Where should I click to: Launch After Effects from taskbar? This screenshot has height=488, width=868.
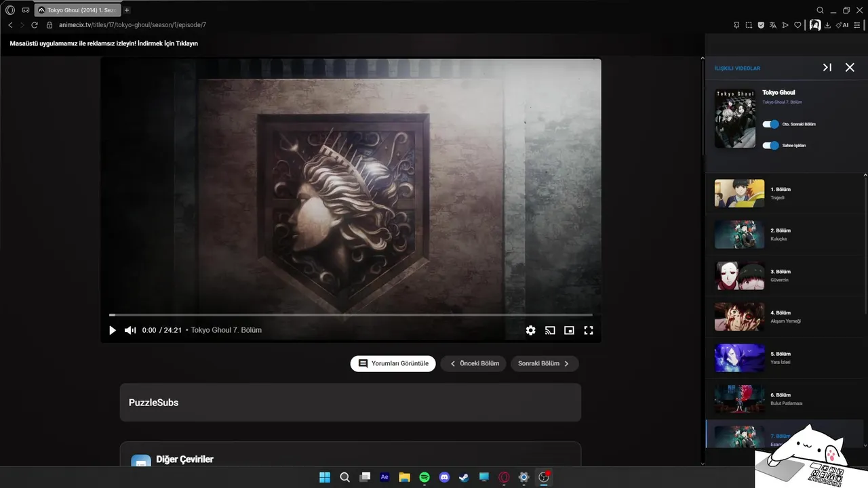point(384,477)
